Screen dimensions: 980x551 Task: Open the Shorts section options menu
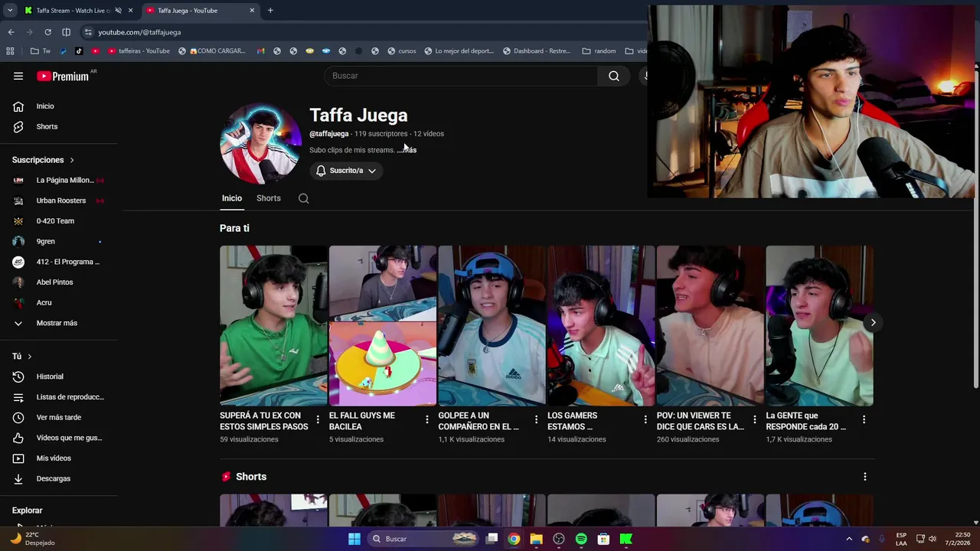[865, 477]
